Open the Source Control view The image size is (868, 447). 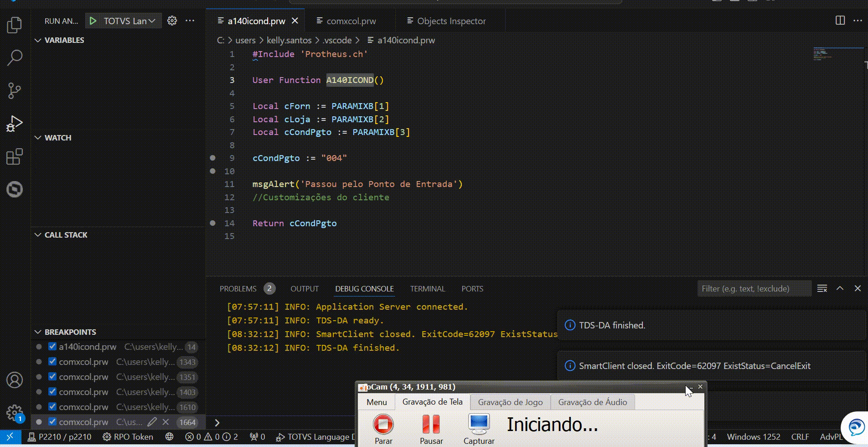pos(15,90)
